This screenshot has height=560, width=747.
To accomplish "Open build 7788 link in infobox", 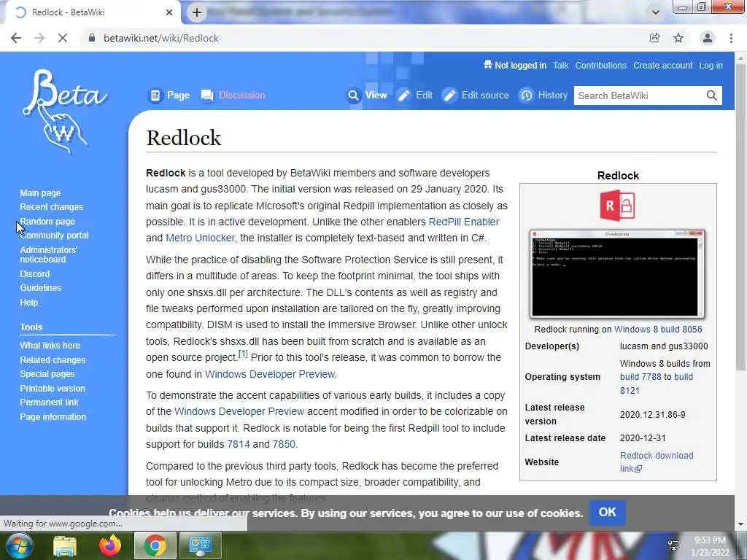I will coord(640,377).
